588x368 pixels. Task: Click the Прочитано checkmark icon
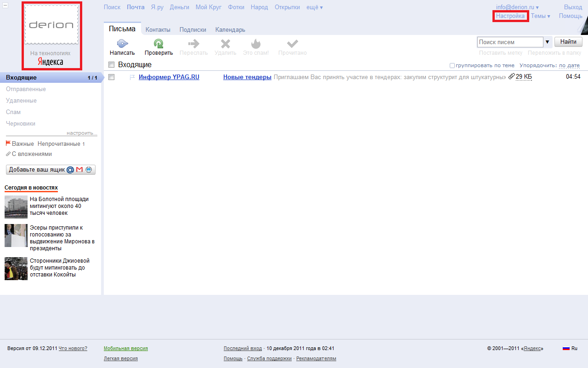[292, 44]
